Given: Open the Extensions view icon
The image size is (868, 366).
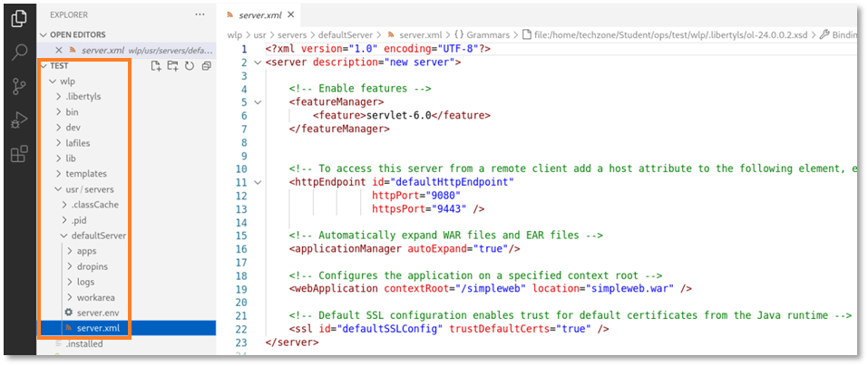Looking at the screenshot, I should [19, 154].
